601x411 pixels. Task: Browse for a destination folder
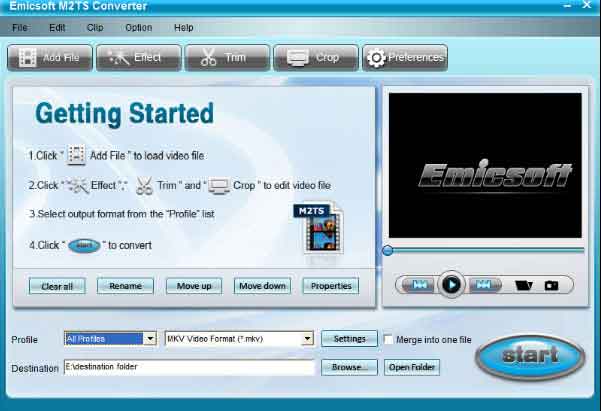350,367
